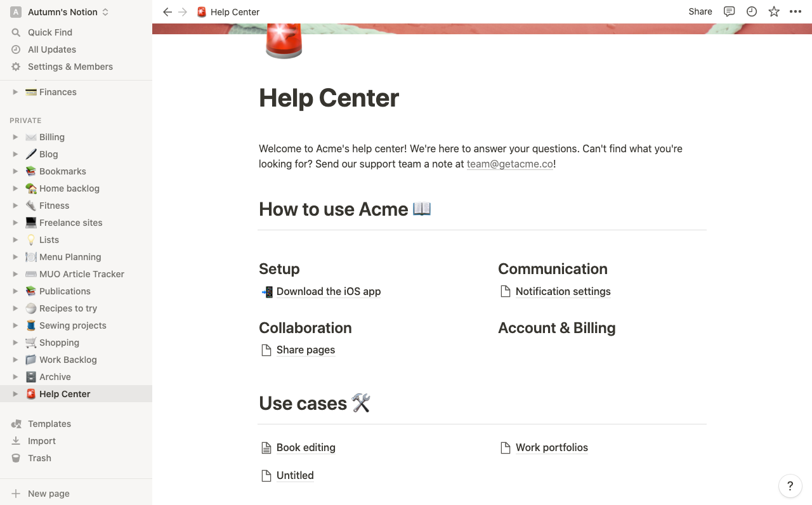
Task: Open the Book editing page link
Action: [306, 448]
